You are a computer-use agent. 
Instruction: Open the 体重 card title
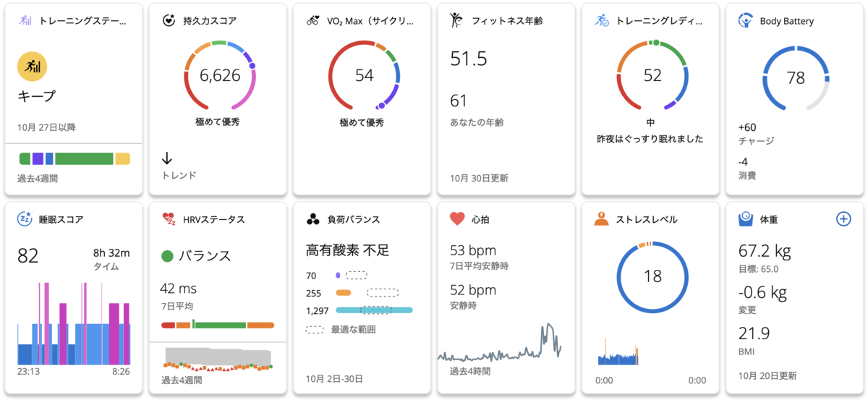point(769,219)
